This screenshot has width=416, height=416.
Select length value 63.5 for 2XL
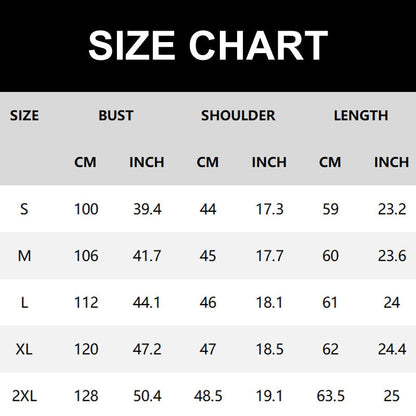(x=330, y=396)
